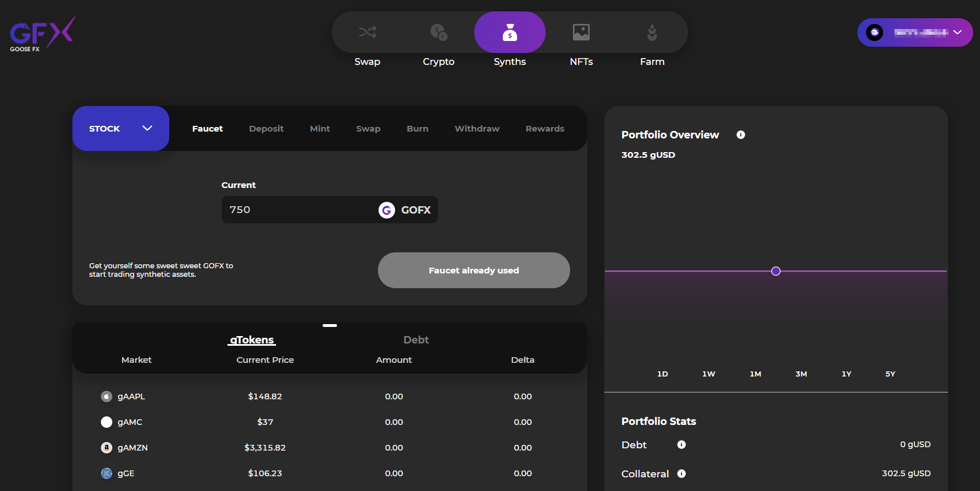Switch to the Mint tab
The width and height of the screenshot is (980, 491).
click(320, 129)
